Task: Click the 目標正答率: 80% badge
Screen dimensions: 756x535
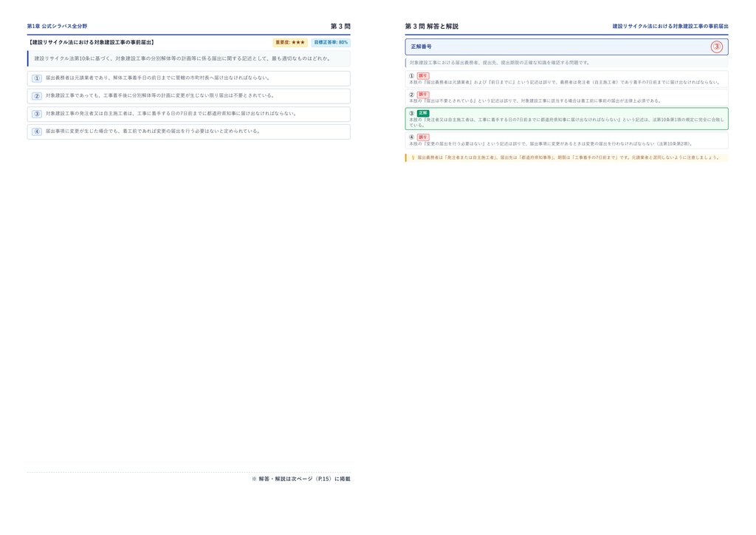Action: (x=331, y=42)
